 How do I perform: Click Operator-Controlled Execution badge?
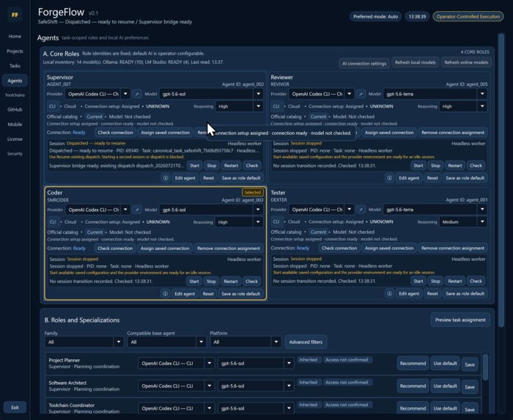click(x=468, y=17)
